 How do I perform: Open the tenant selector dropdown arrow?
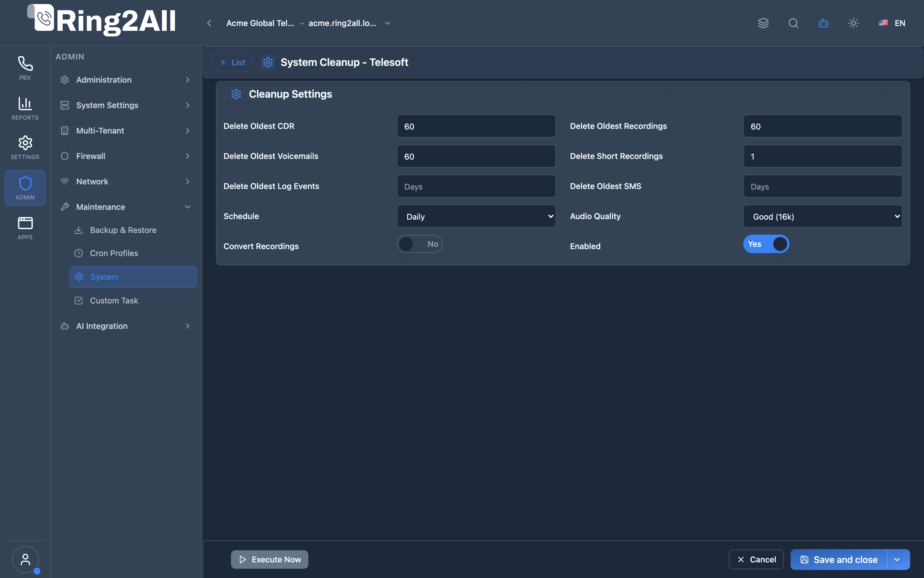click(388, 23)
